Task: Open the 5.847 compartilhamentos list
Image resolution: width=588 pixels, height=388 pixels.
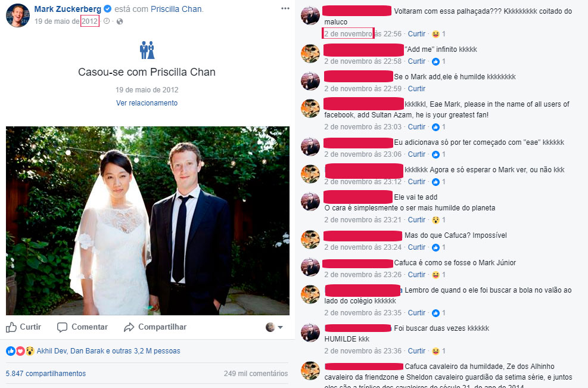Action: click(46, 374)
